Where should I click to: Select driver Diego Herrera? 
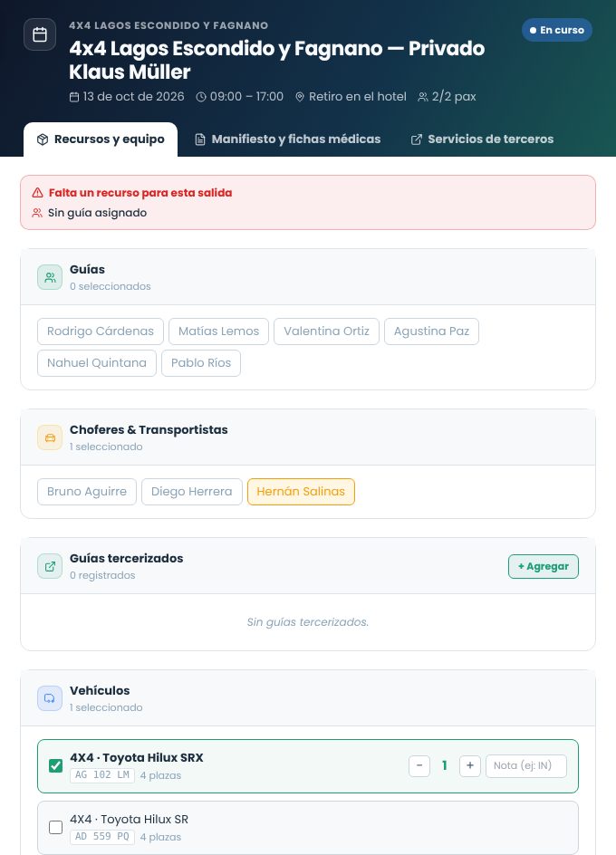click(x=191, y=492)
